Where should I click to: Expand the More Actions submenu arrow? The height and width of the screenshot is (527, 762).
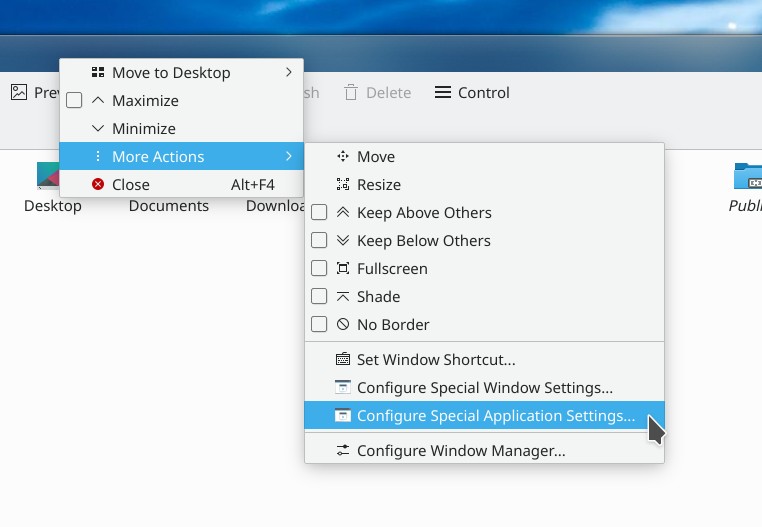pyautogui.click(x=289, y=157)
